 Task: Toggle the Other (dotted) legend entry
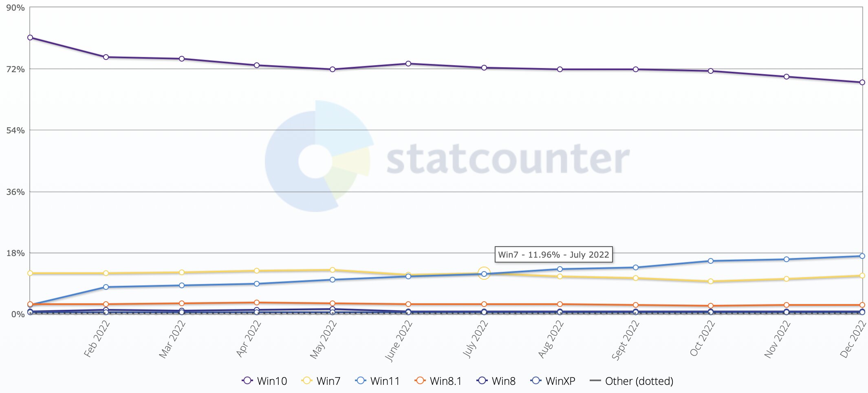631,381
